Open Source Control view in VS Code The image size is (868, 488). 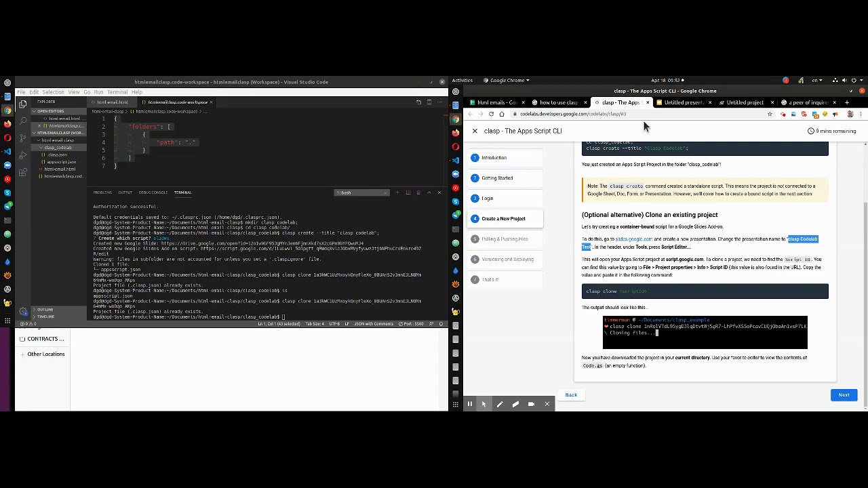(x=22, y=137)
